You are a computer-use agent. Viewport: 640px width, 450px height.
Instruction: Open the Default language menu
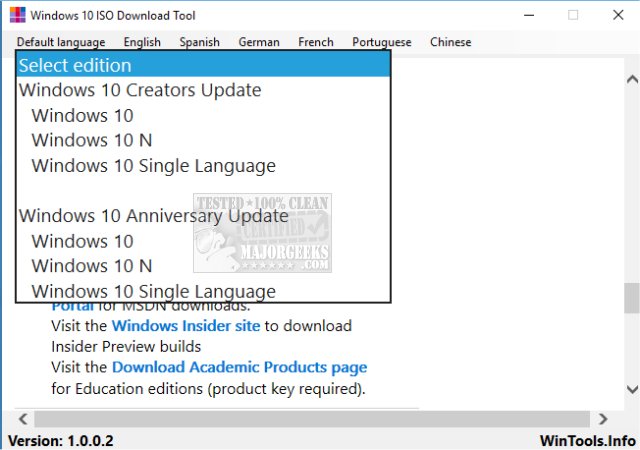(61, 42)
